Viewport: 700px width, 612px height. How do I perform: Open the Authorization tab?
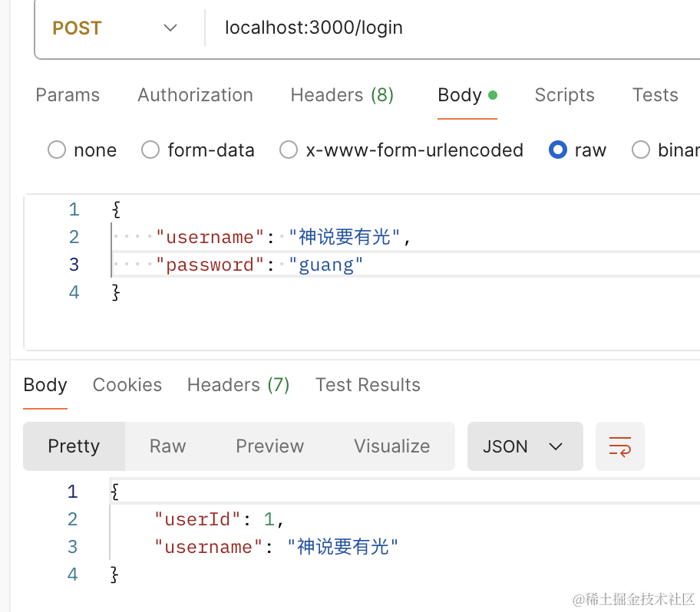pos(195,95)
